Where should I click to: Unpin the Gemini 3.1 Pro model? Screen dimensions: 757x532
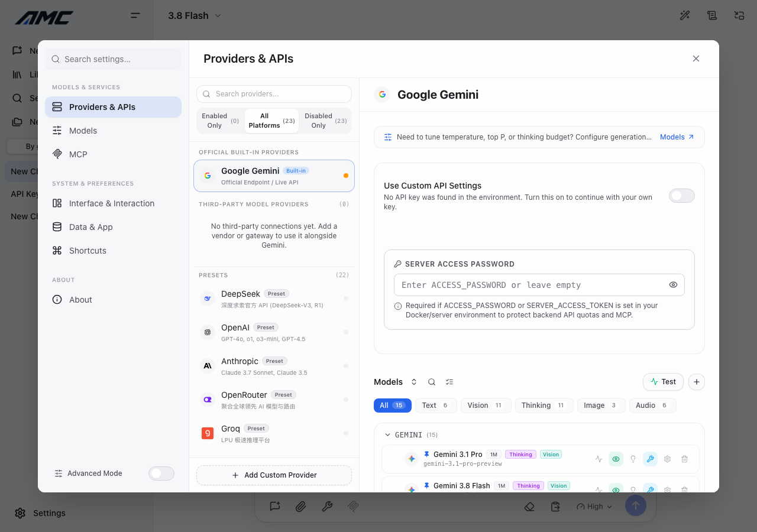(x=427, y=454)
